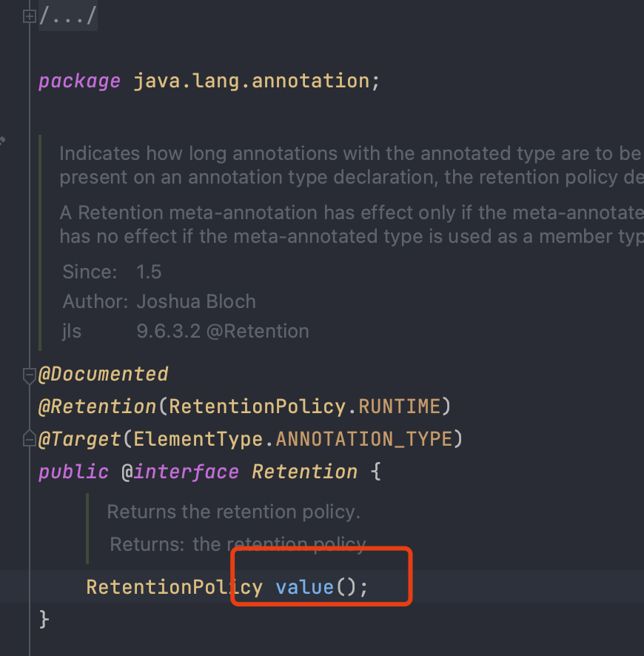Click the RetentionPolicy return type
Image resolution: width=644 pixels, height=656 pixels.
(x=174, y=587)
